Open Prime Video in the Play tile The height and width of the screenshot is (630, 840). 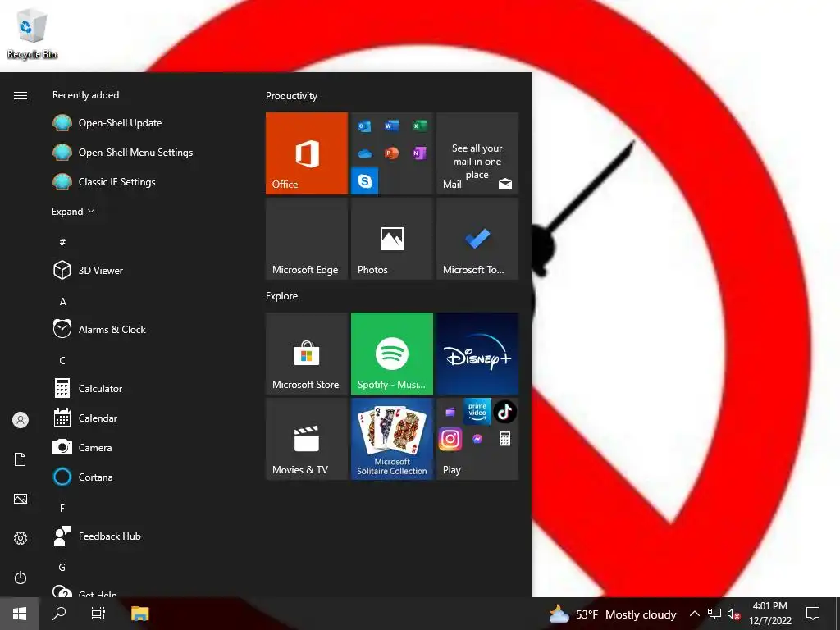click(x=477, y=412)
